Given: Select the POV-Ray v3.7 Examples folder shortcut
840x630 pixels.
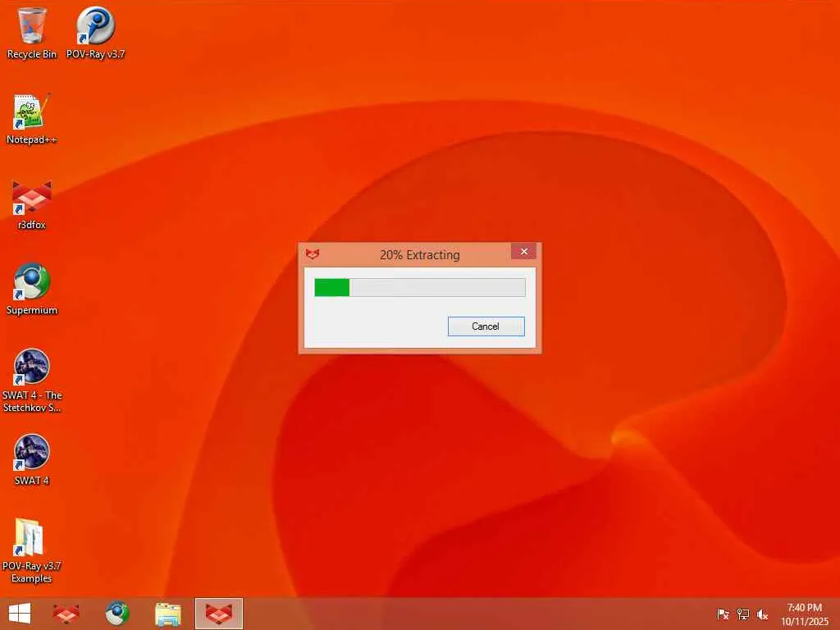Looking at the screenshot, I should click(32, 550).
